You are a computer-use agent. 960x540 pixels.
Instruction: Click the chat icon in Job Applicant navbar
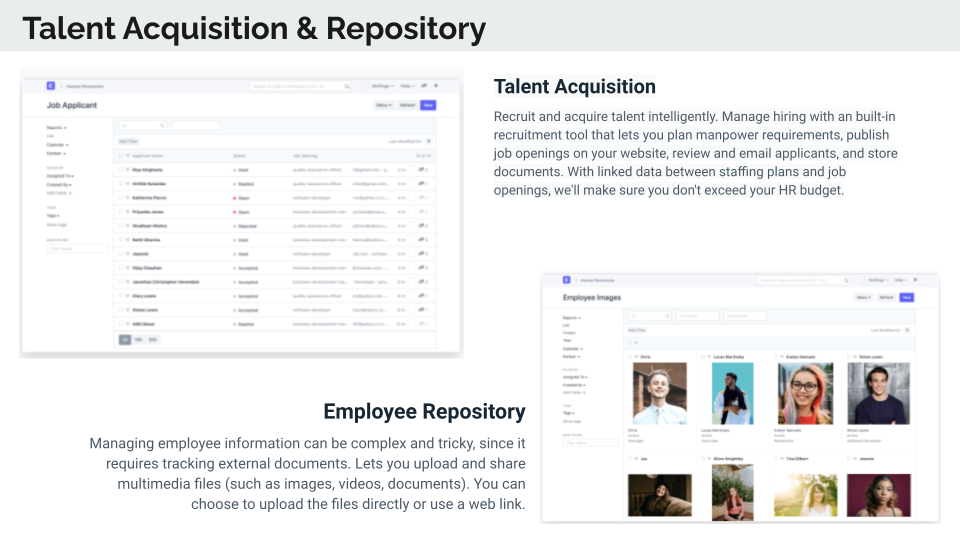point(424,86)
